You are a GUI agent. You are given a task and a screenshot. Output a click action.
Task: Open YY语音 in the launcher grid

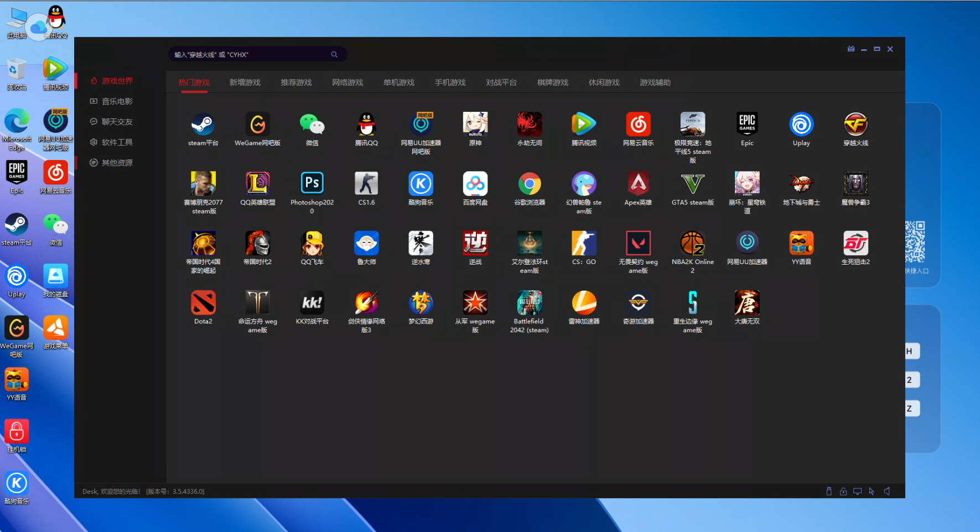point(801,243)
